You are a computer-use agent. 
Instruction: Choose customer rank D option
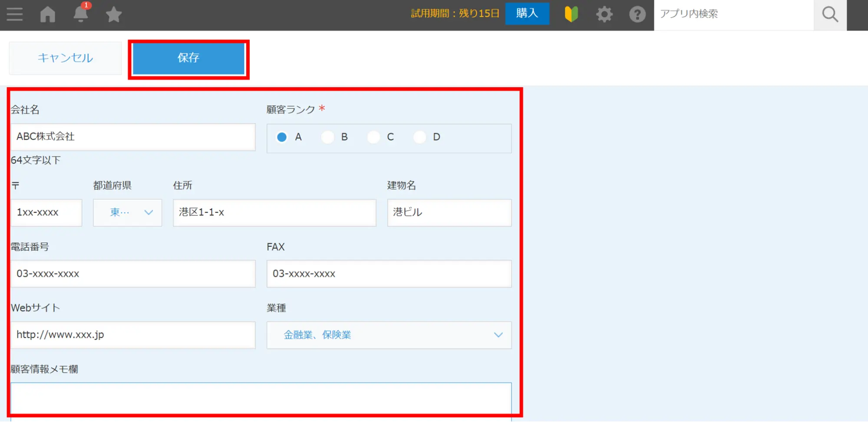click(420, 137)
